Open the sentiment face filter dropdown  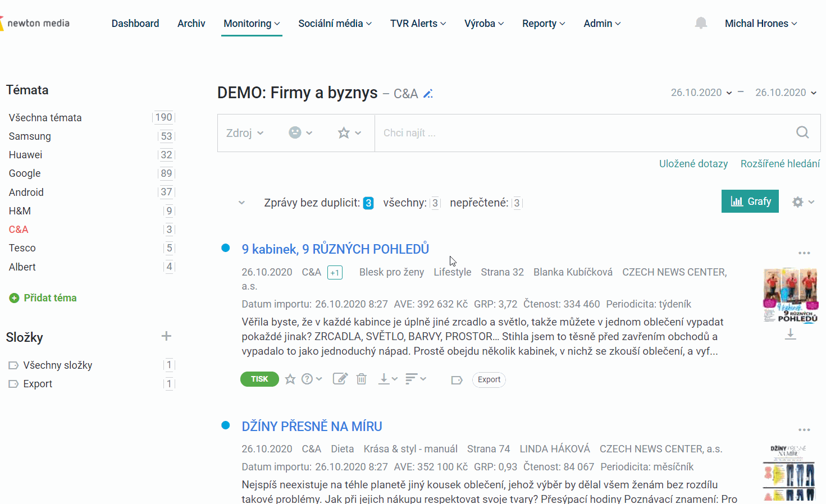point(300,132)
